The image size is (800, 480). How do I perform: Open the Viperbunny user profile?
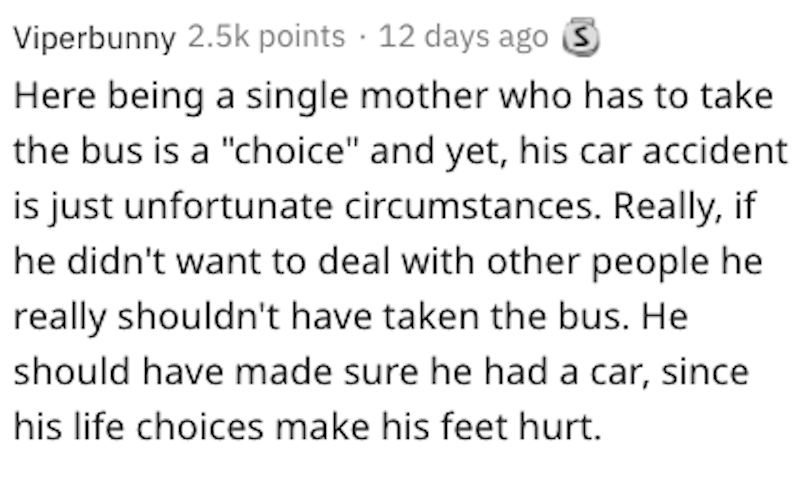(94, 38)
